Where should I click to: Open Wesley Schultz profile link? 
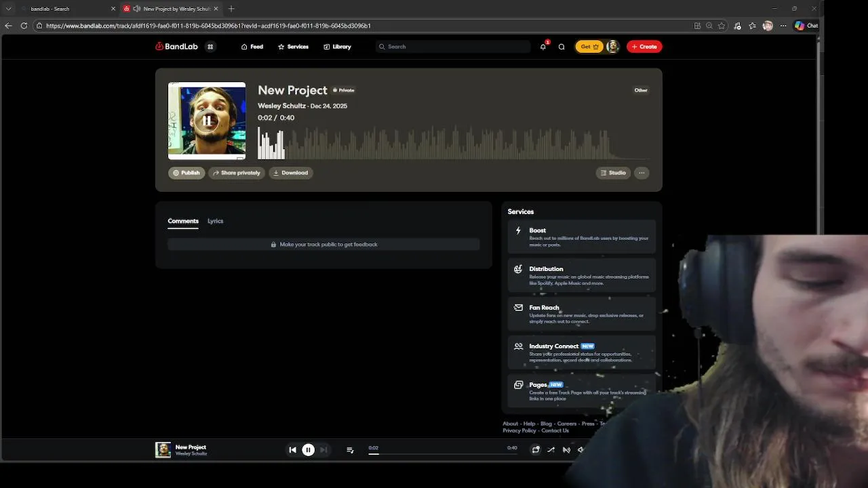281,106
